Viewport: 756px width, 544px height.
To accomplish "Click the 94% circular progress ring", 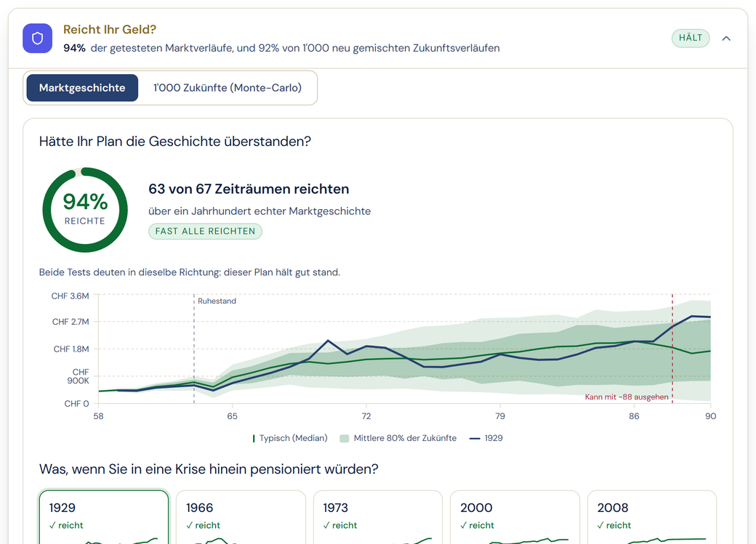I will pos(85,210).
